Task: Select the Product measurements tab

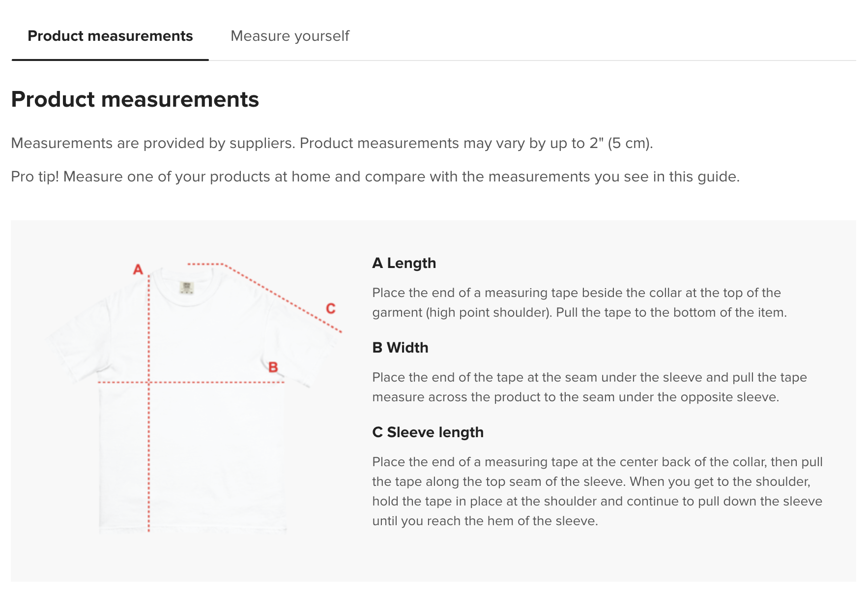Action: pyautogui.click(x=110, y=36)
